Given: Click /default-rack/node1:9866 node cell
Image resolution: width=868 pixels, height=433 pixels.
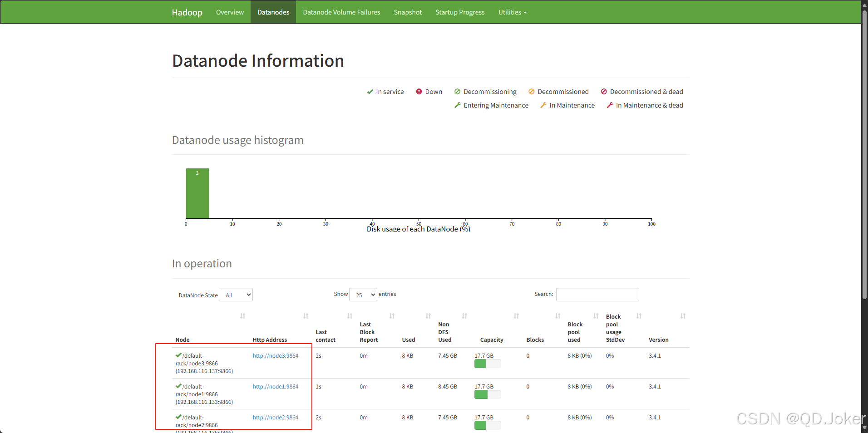Looking at the screenshot, I should point(204,394).
